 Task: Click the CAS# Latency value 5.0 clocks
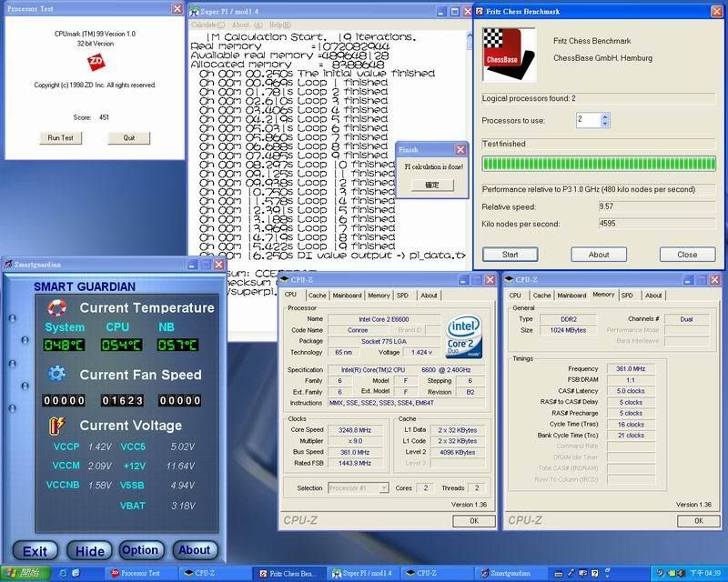click(x=631, y=391)
